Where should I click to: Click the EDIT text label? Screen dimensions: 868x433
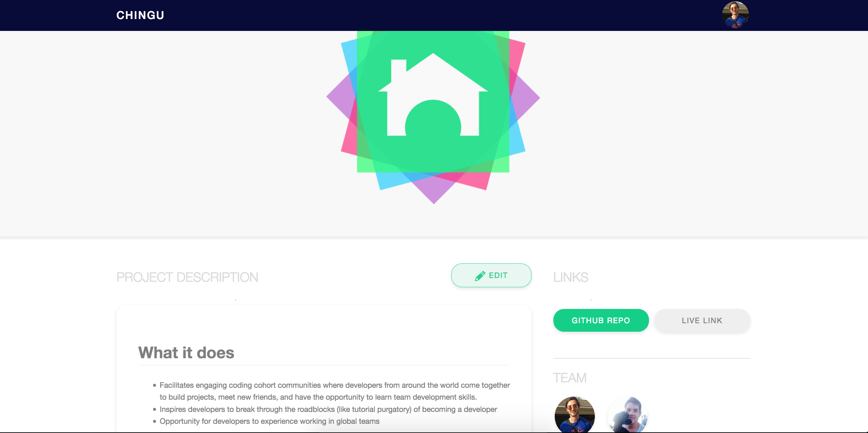[x=498, y=275]
